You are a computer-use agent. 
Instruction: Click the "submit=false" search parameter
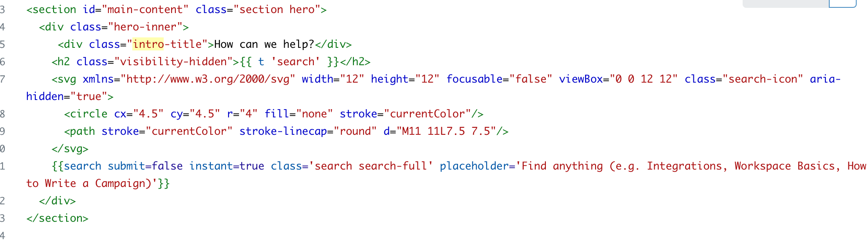(x=145, y=166)
